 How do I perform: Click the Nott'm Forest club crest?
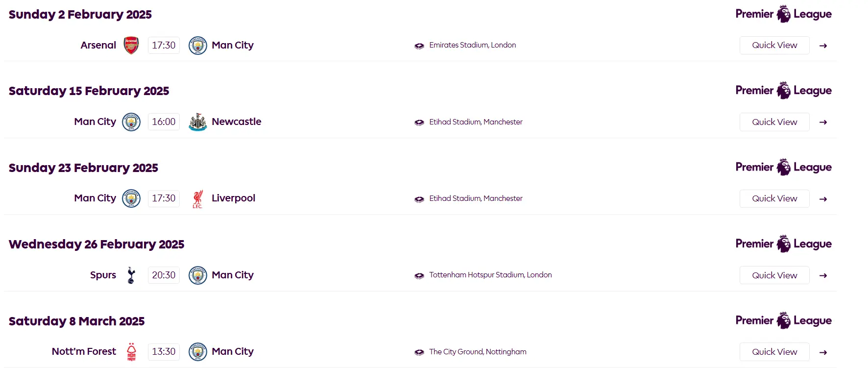tap(131, 352)
